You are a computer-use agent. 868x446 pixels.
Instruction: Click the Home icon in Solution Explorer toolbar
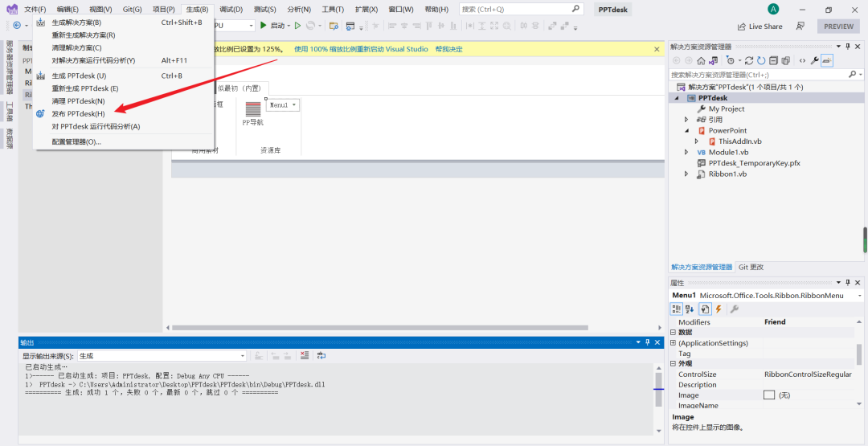701,60
